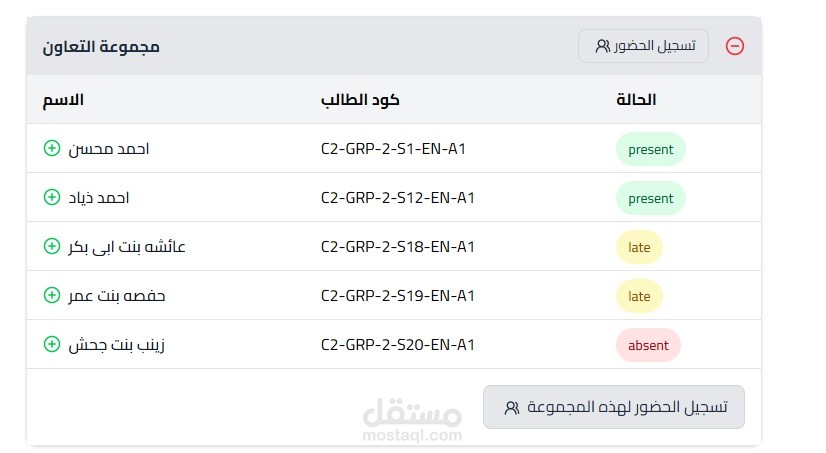This screenshot has width=826, height=453.
Task: Click present badge in S12 row
Action: pos(651,198)
